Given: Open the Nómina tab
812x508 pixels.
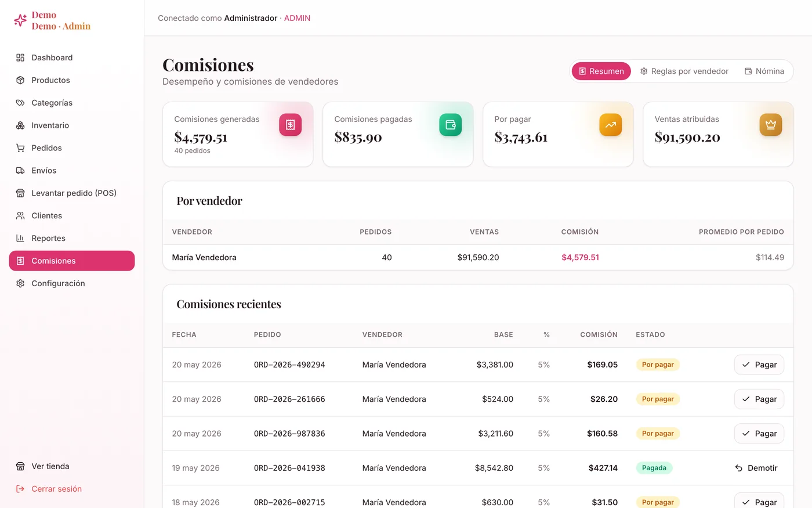Looking at the screenshot, I should coord(764,71).
